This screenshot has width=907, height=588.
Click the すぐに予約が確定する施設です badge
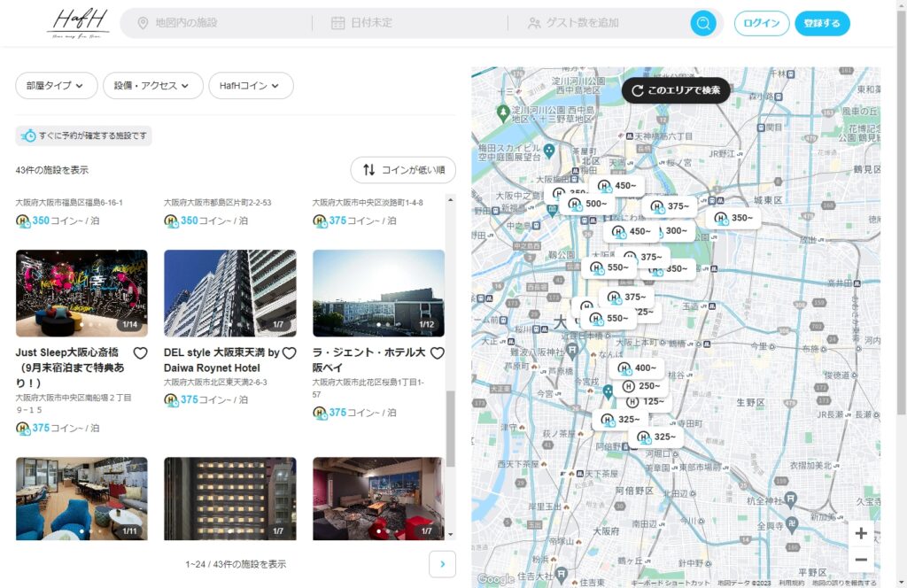pyautogui.click(x=84, y=135)
